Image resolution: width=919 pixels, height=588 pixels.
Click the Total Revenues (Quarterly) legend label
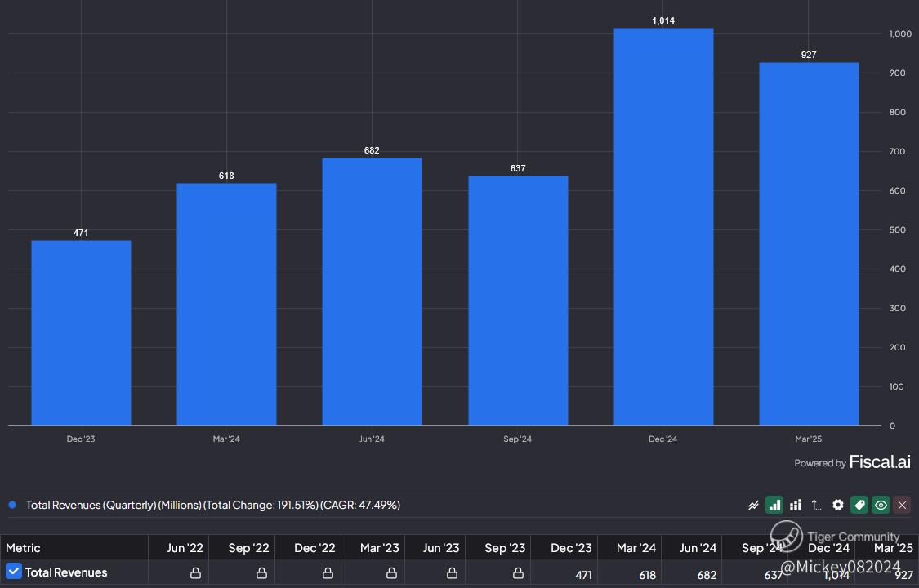(x=212, y=505)
